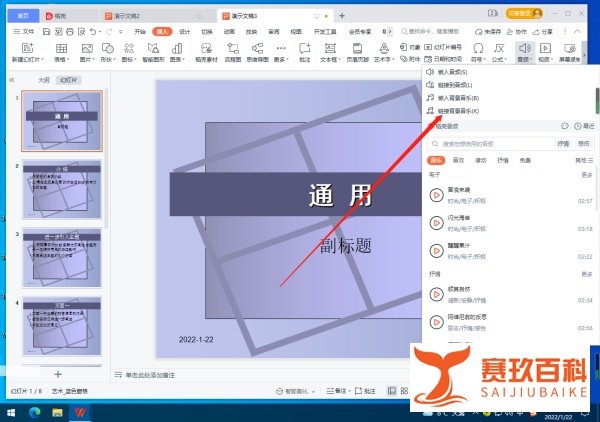Expand the quick access toolbar customize arrow
The height and width of the screenshot is (422, 600).
point(121,32)
